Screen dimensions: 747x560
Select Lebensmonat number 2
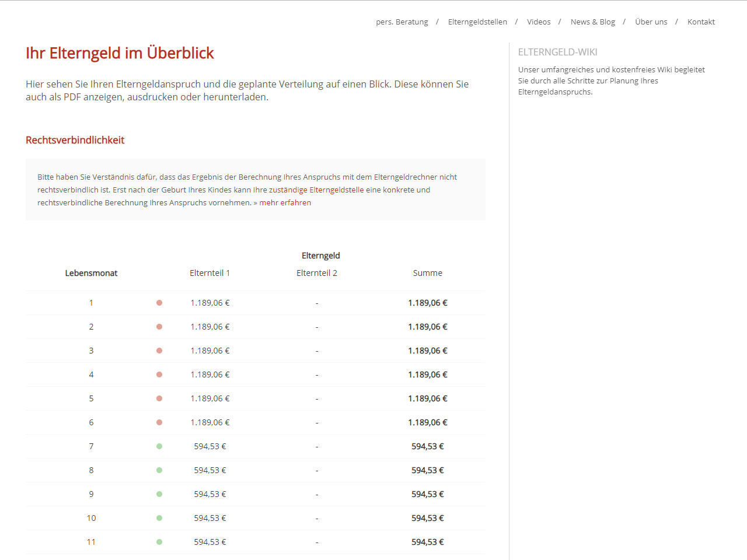91,327
